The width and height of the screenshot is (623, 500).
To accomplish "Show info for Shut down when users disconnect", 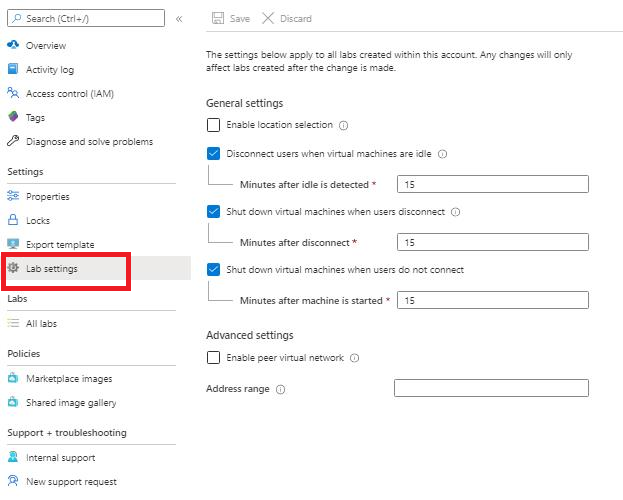I will click(456, 212).
